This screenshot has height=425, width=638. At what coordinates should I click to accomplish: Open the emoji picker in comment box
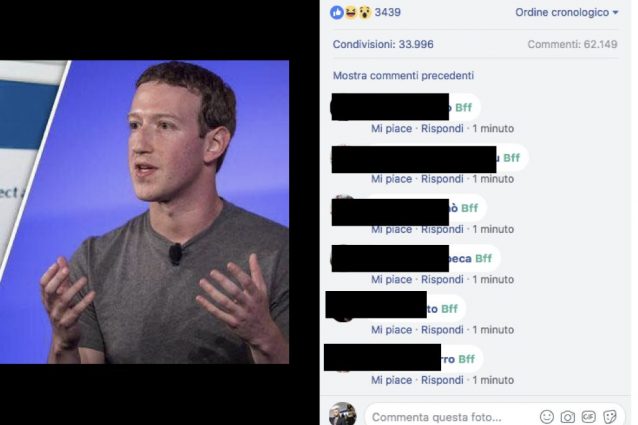pos(547,417)
